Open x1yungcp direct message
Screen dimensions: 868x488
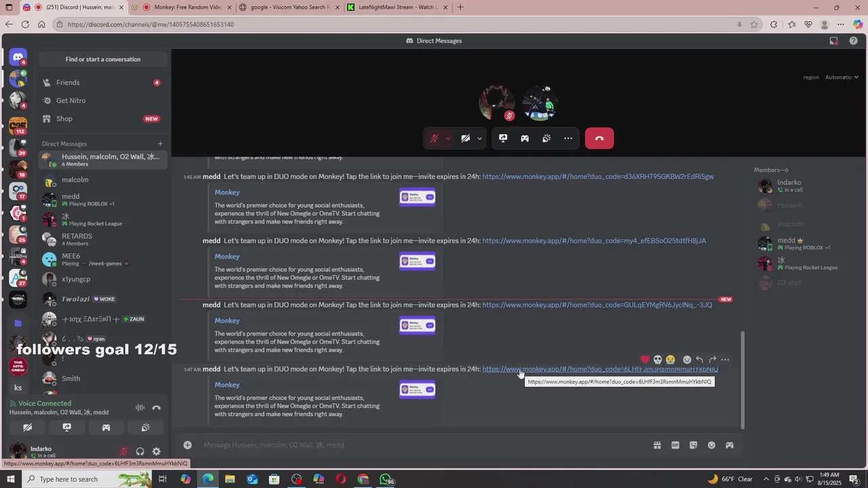[102, 279]
